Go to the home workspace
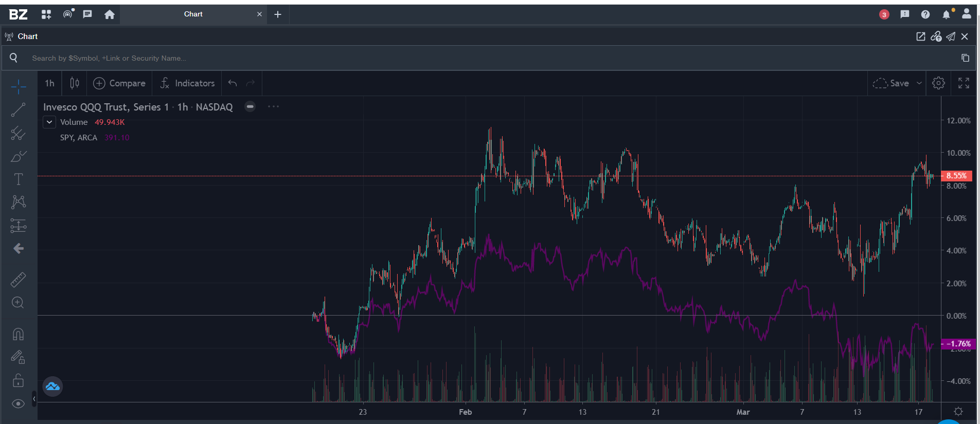This screenshot has height=424, width=980. (x=110, y=14)
